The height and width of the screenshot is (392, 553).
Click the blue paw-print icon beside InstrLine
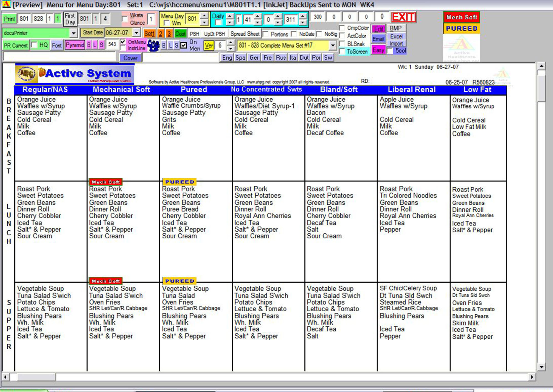click(153, 46)
